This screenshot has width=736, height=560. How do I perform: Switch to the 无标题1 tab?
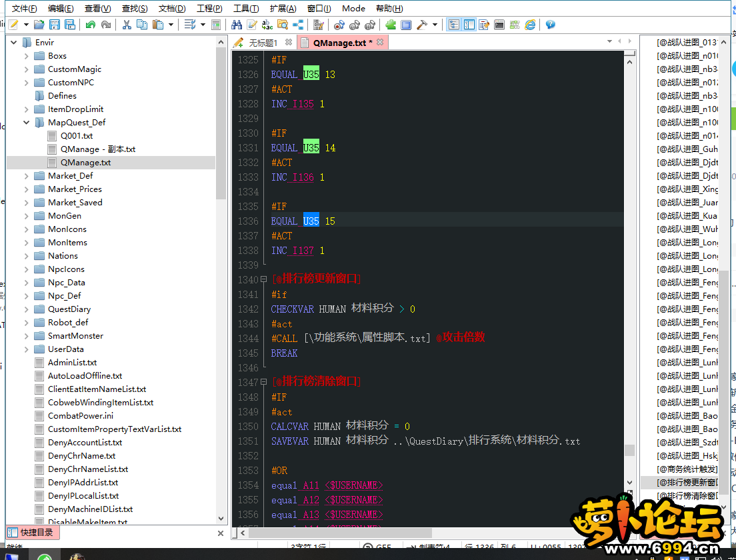click(x=263, y=43)
